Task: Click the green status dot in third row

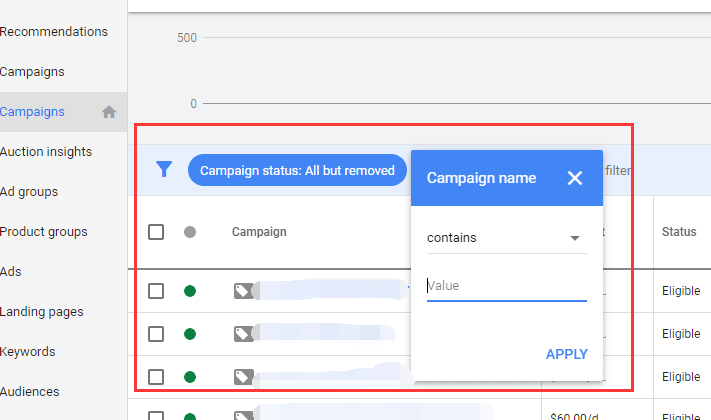Action: (190, 377)
